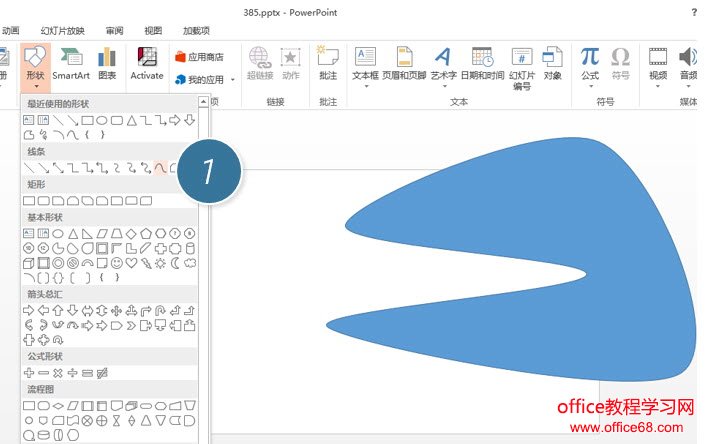Select the Lightning Bolt shape
This screenshot has height=444, width=713.
(146, 263)
